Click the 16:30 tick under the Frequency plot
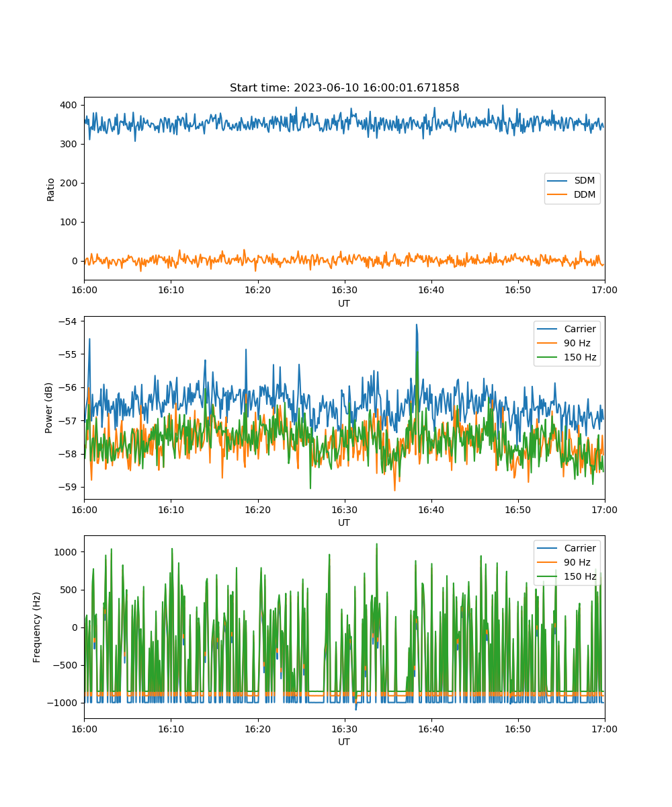The image size is (672, 807). pos(344,728)
